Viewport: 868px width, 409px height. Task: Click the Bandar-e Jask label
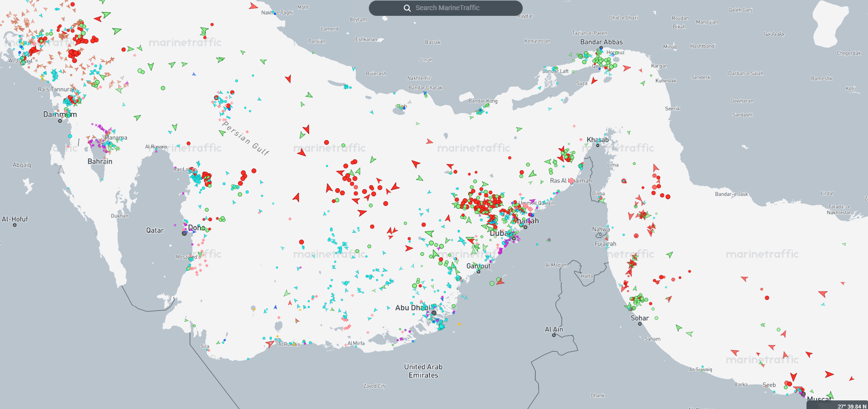coord(731,194)
